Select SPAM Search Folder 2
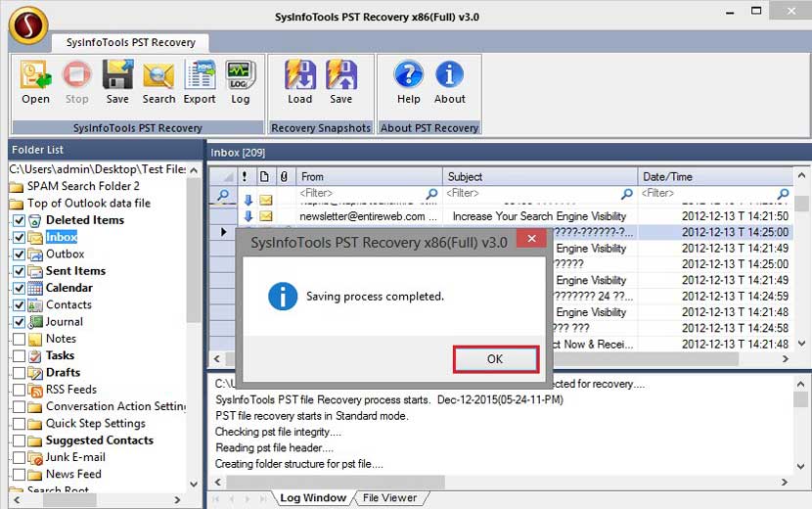Viewport: 812px width, 509px height. point(83,186)
